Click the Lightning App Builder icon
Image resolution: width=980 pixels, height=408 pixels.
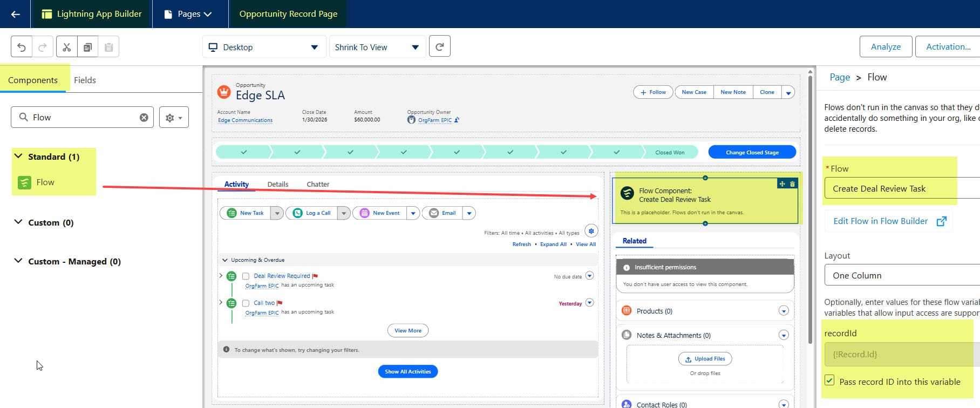47,14
